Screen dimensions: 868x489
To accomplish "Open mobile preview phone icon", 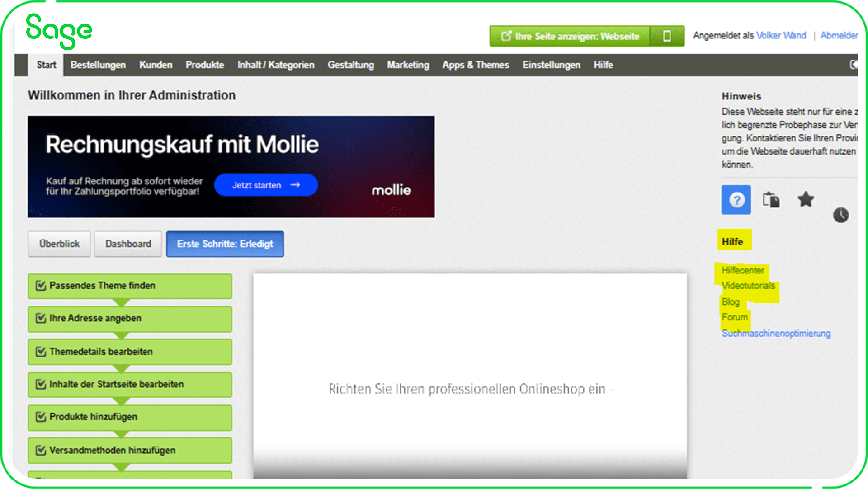I will [667, 36].
